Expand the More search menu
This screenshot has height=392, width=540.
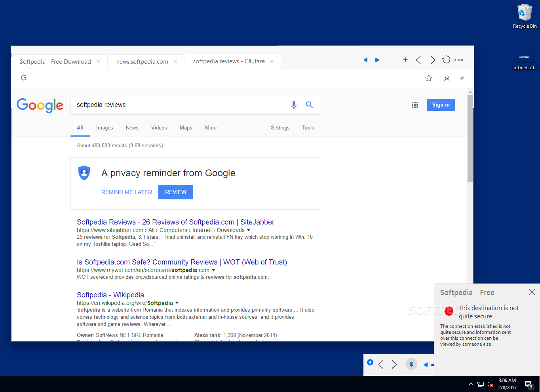tap(211, 127)
